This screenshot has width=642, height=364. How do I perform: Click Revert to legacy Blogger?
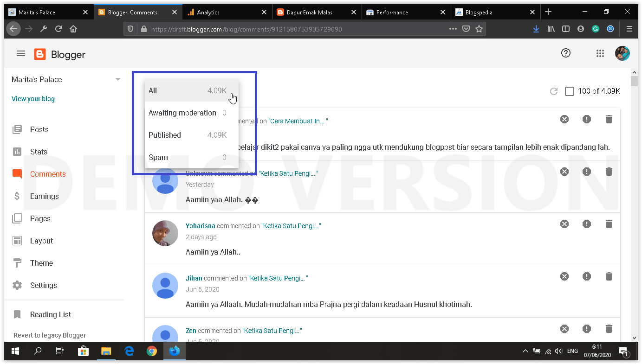tap(50, 335)
